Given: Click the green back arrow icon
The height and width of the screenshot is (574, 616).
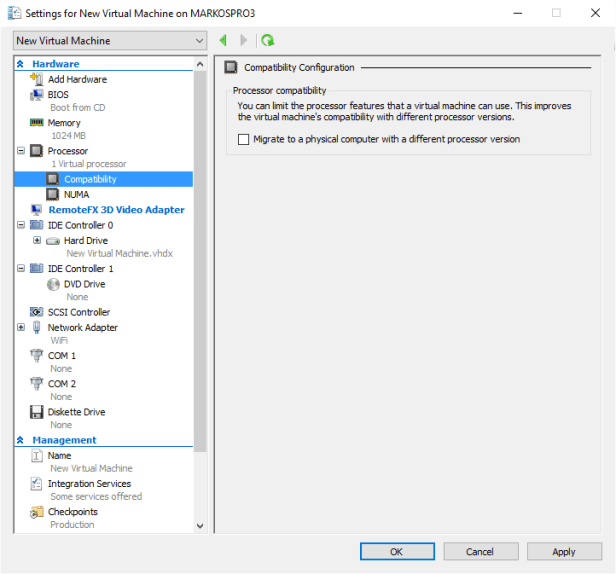Looking at the screenshot, I should click(222, 41).
